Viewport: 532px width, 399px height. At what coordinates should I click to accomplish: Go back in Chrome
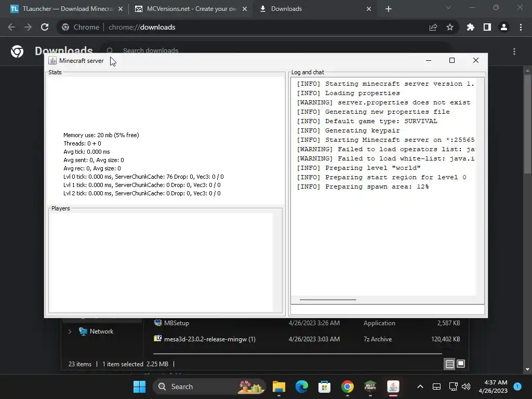click(x=11, y=27)
